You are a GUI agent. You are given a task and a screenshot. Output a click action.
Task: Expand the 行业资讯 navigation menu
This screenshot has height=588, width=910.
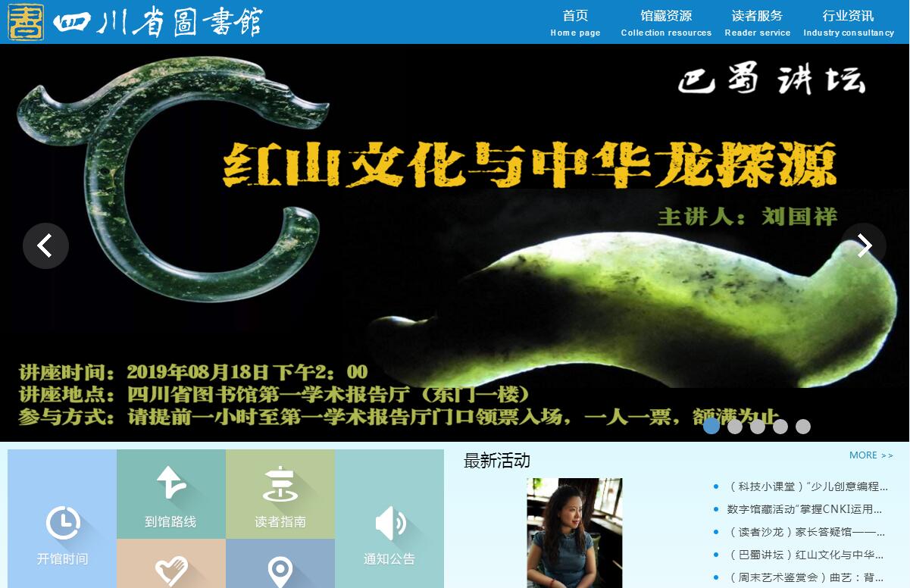[x=849, y=22]
